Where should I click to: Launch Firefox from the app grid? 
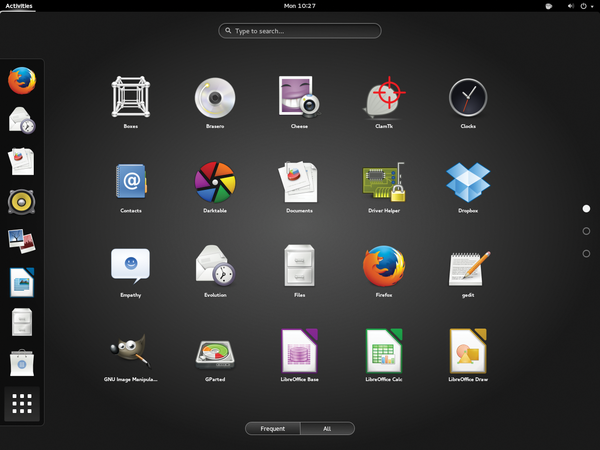[x=384, y=266]
